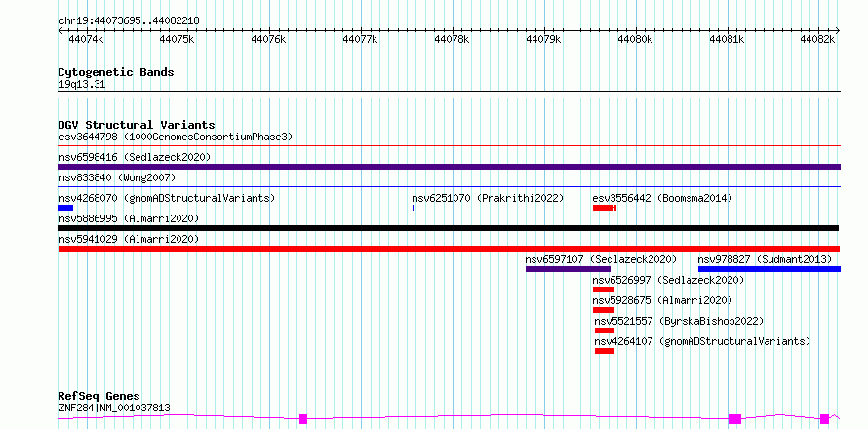Click the first magenta ZNF284 exon block
The width and height of the screenshot is (868, 429).
302,419
